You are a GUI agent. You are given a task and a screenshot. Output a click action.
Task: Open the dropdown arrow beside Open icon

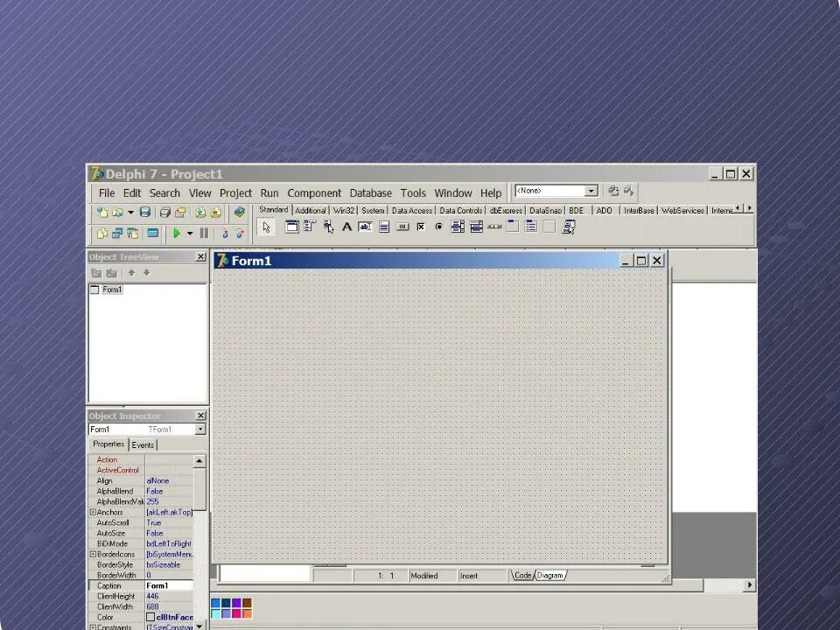coord(130,212)
